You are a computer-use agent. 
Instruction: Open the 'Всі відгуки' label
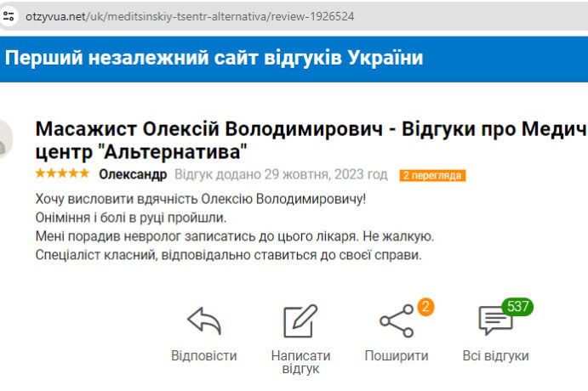[x=495, y=355]
